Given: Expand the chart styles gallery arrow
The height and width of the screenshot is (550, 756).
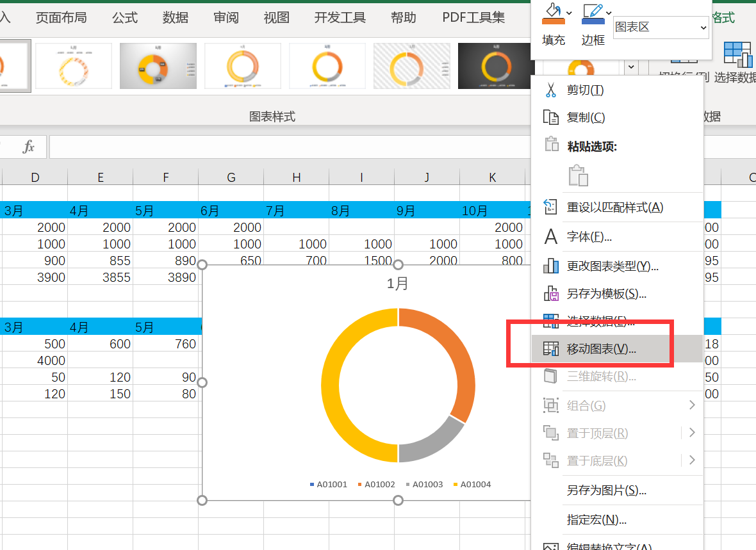Looking at the screenshot, I should 631,67.
